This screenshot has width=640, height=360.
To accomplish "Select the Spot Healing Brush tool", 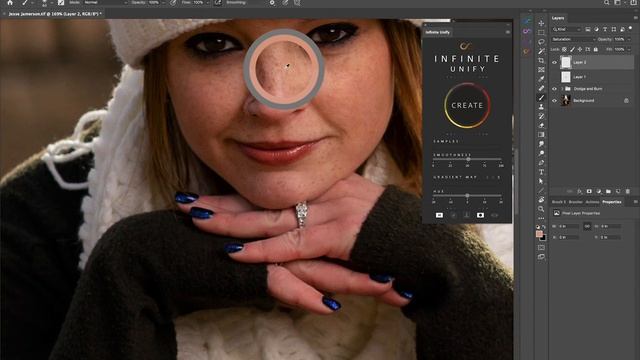I will [541, 89].
